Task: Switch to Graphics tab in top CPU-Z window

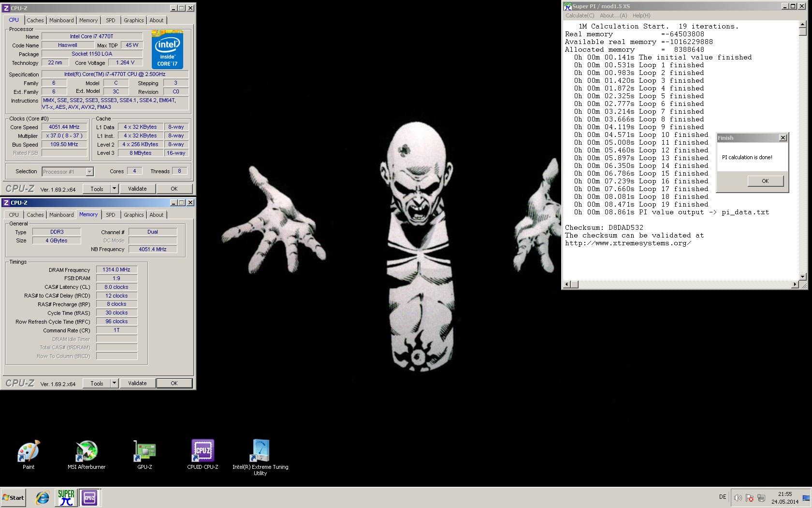Action: click(x=134, y=20)
